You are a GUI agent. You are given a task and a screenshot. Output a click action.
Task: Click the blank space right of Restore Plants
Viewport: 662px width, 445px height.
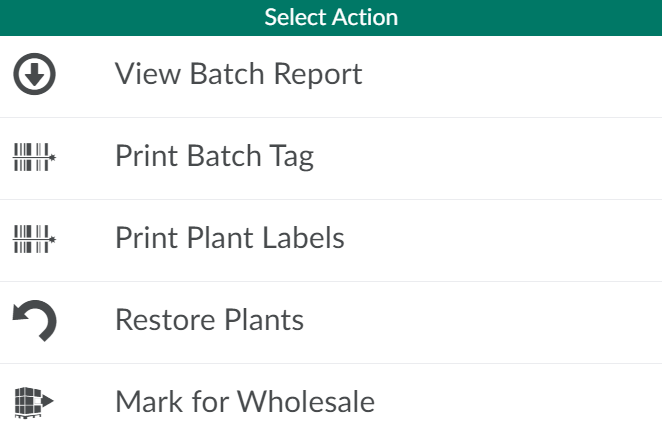click(500, 321)
